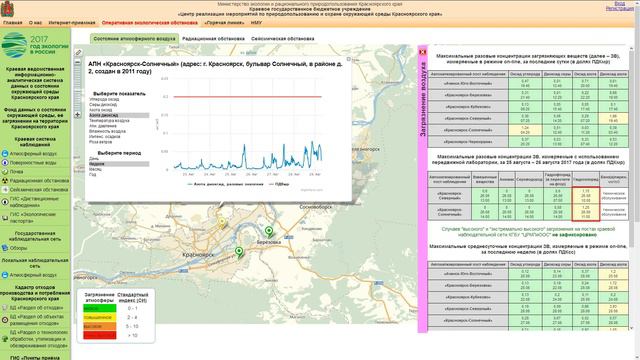The image size is (640, 360).
Task: Select Атм. давление indicator
Action: coord(103,126)
